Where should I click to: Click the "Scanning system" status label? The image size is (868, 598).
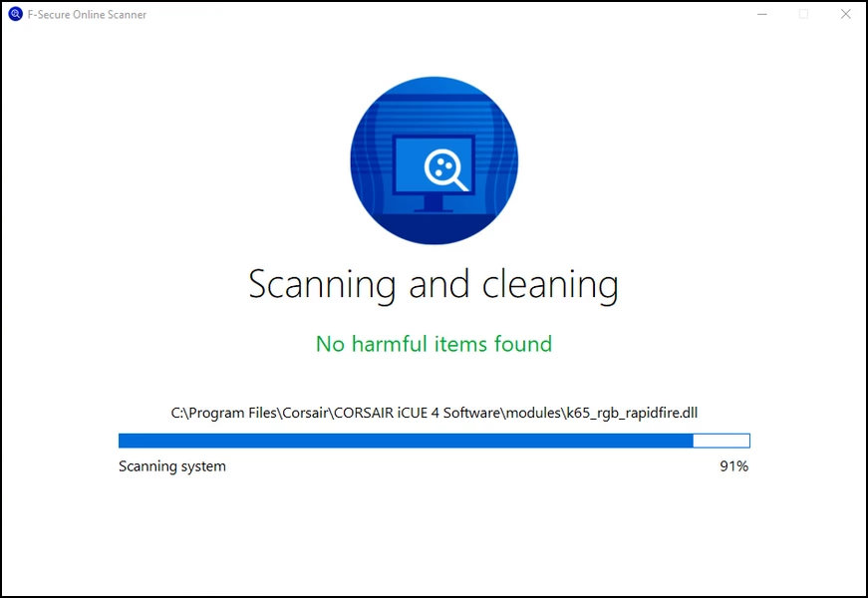point(172,466)
